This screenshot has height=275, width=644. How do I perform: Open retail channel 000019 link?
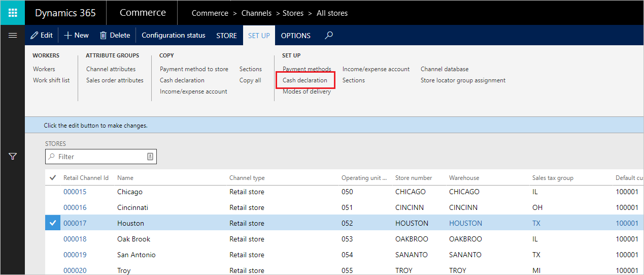pos(75,255)
